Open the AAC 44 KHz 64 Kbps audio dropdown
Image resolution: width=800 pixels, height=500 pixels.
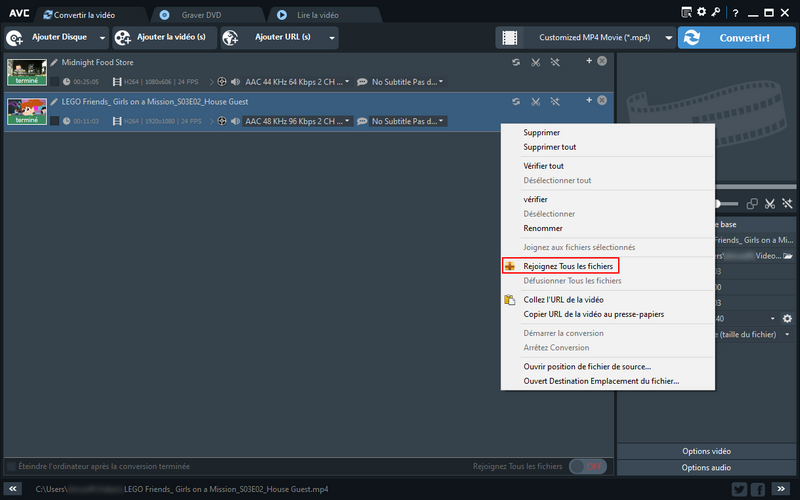pos(297,82)
